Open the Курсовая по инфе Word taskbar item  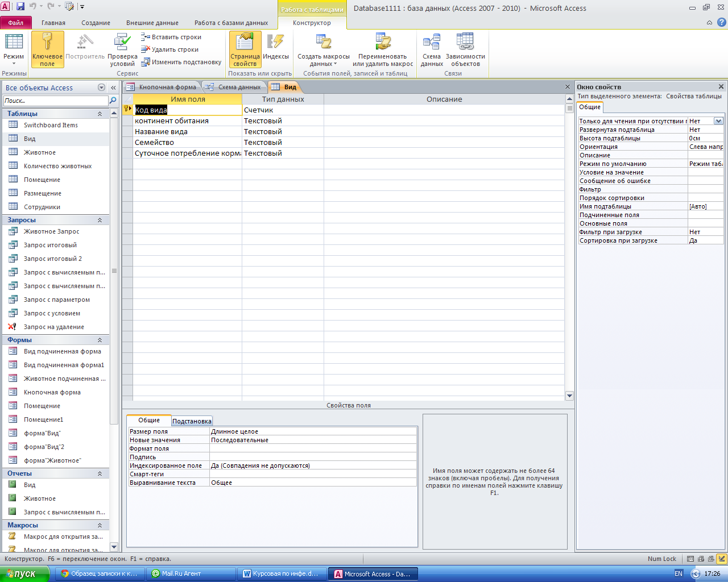282,573
